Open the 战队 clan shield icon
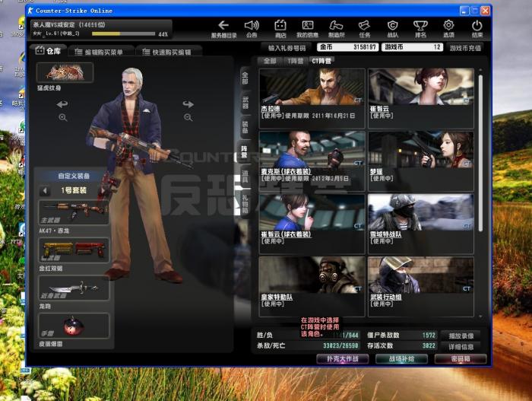The image size is (532, 401). click(393, 29)
